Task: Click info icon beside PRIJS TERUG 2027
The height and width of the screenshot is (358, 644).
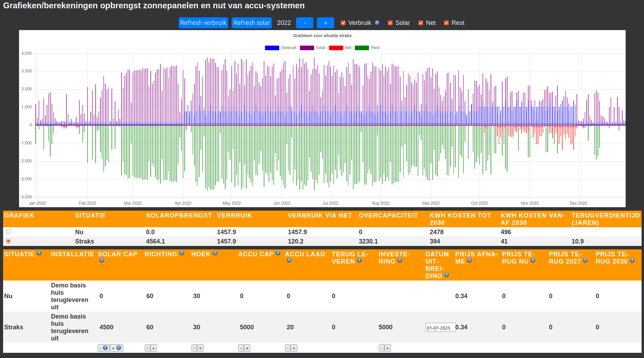Action: pyautogui.click(x=585, y=260)
